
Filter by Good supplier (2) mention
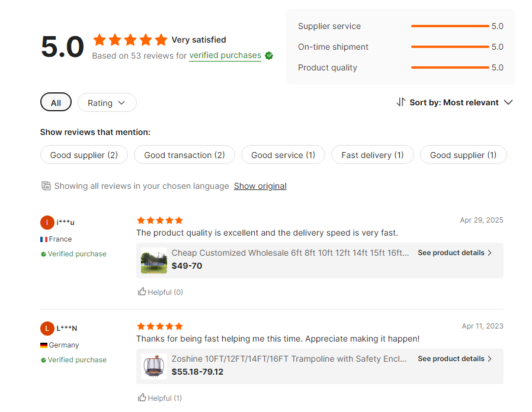[x=84, y=155]
